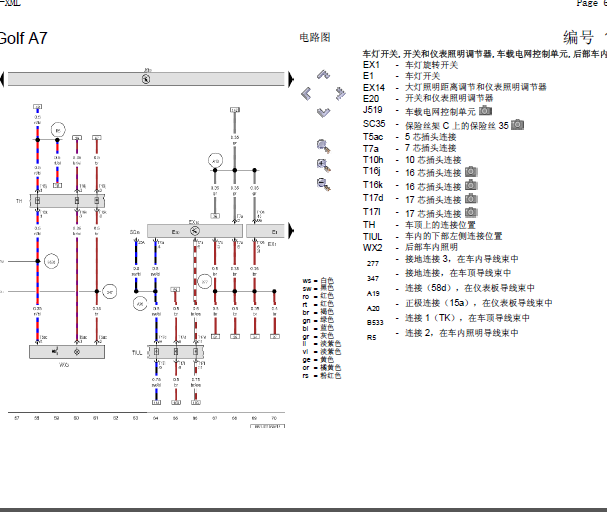Select legend text 保险丝架 C 上的保险丝 35
Viewport: 607px width, 512px height.
tap(456, 126)
